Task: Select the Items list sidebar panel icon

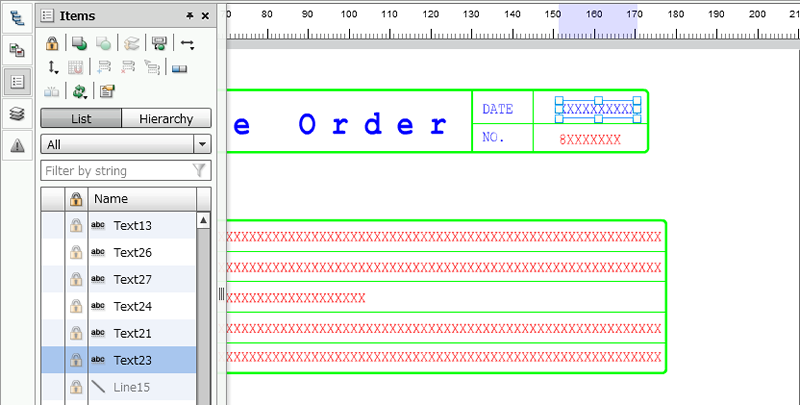Action: pos(17,82)
